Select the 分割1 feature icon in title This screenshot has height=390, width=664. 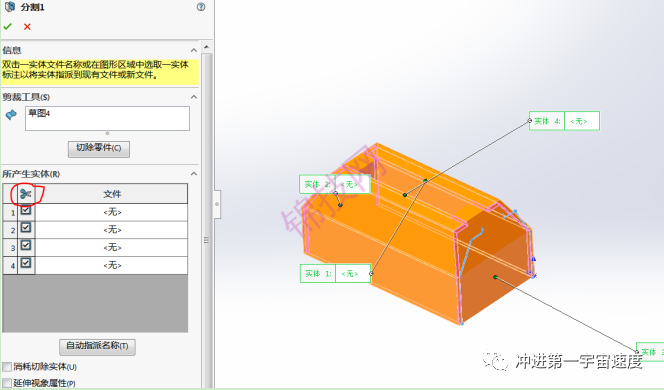[x=9, y=7]
